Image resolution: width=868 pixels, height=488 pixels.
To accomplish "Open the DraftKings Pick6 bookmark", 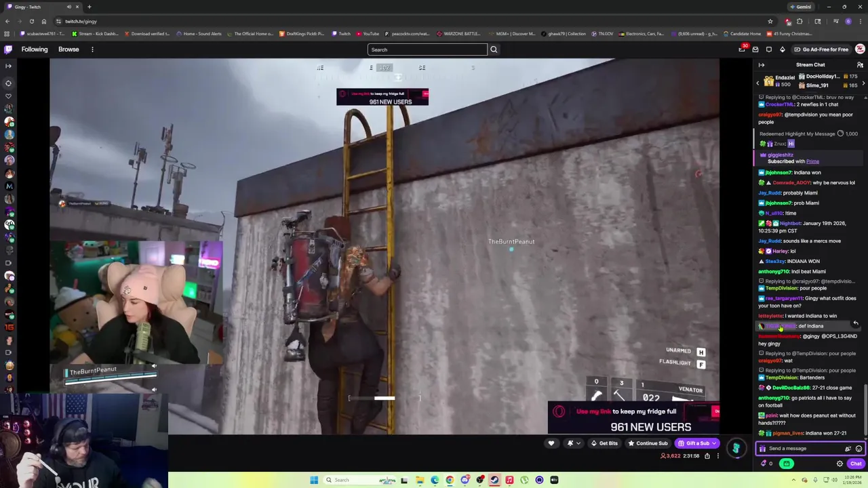I will [302, 34].
